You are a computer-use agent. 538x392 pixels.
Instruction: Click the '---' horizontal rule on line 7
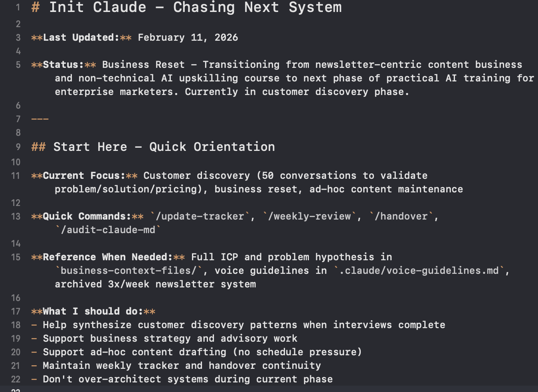[x=40, y=119]
